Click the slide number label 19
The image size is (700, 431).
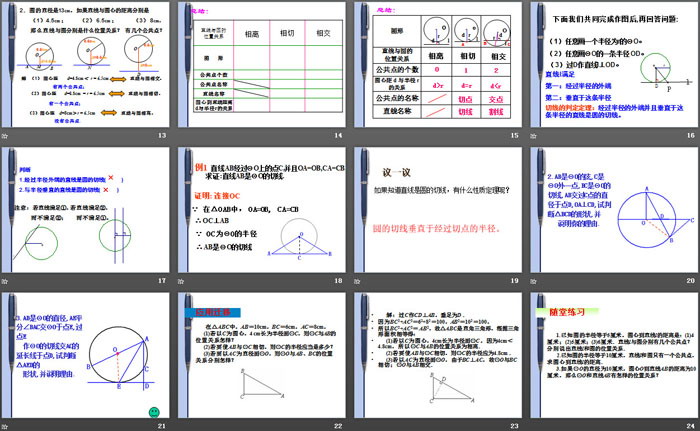click(514, 280)
